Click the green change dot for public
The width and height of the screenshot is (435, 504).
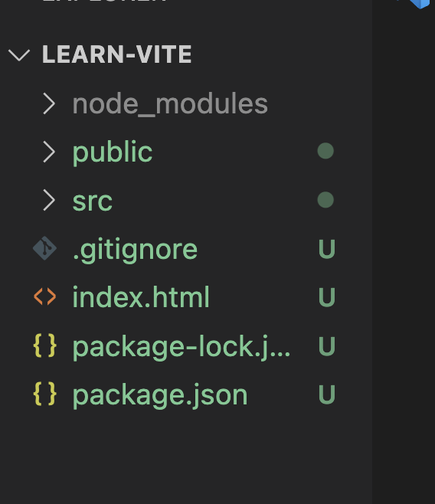(x=325, y=151)
